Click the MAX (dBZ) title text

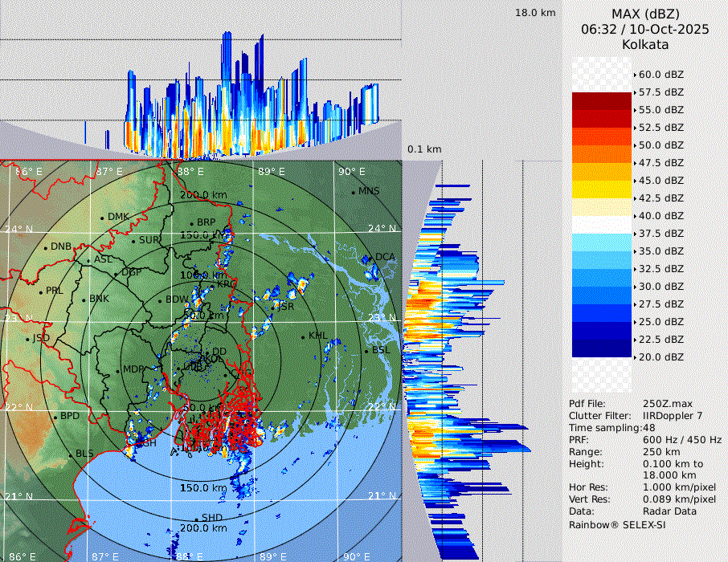point(645,14)
